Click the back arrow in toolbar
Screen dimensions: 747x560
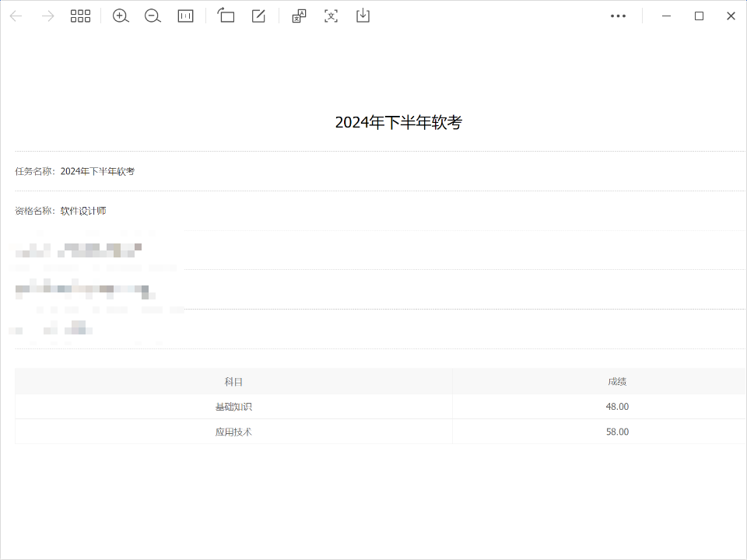(x=16, y=16)
